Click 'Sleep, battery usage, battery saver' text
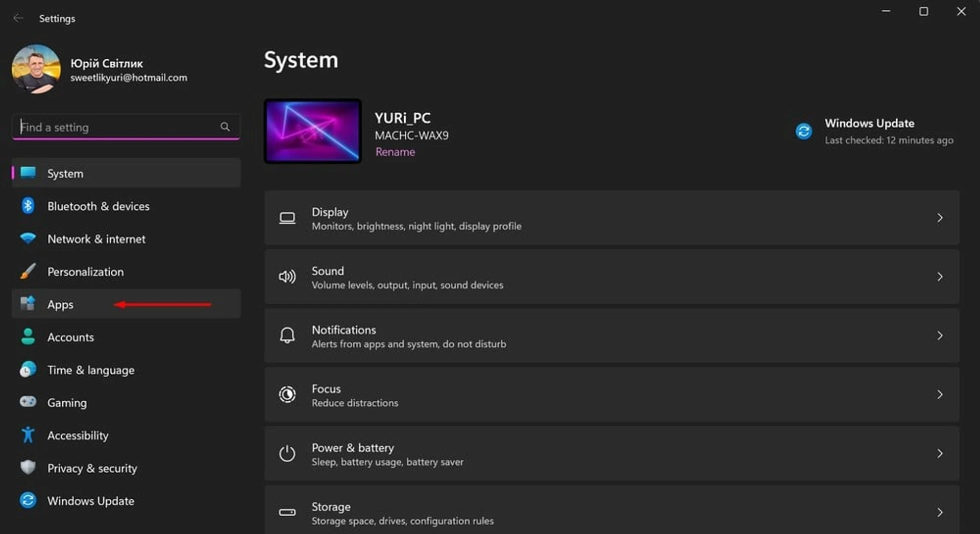980x534 pixels. tap(387, 462)
